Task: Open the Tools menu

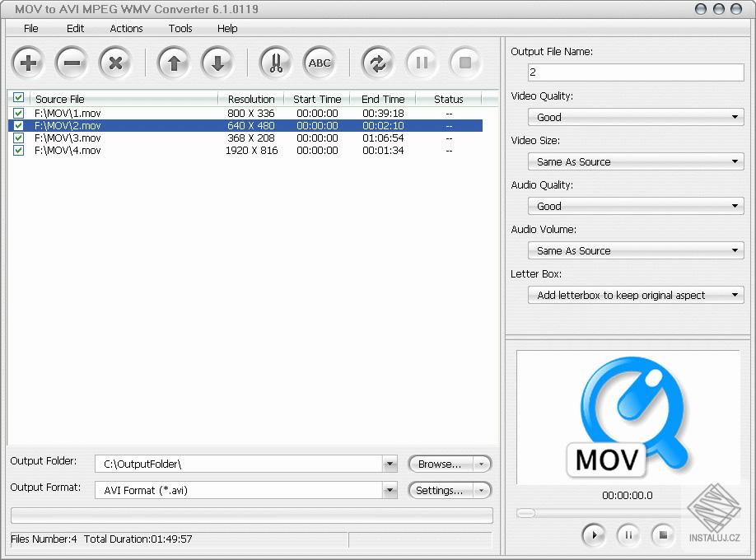Action: (x=180, y=28)
